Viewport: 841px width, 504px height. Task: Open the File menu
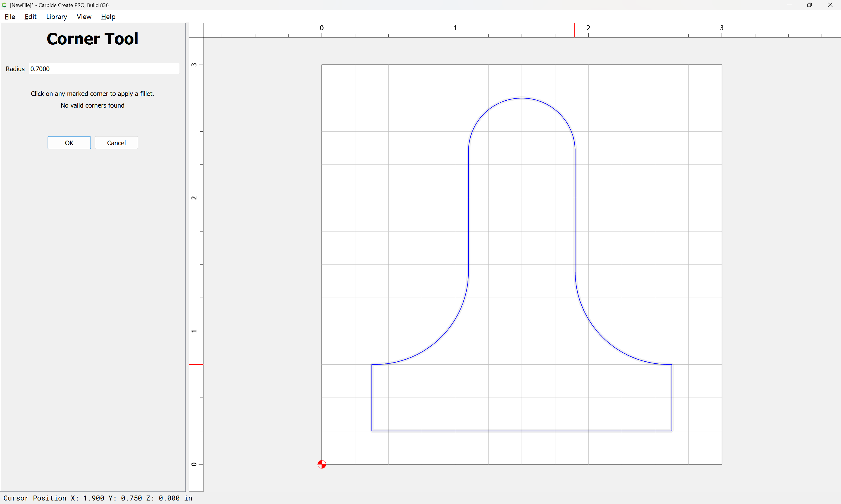pyautogui.click(x=10, y=17)
